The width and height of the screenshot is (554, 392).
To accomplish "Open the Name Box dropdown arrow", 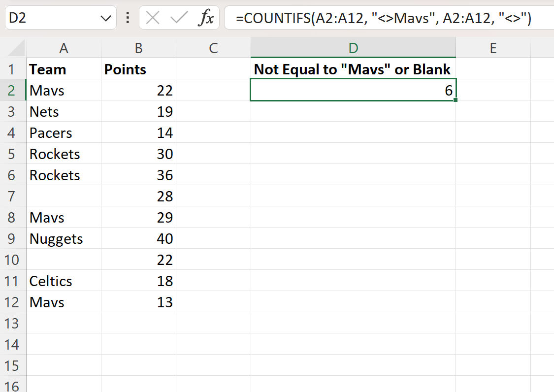I will tap(105, 19).
